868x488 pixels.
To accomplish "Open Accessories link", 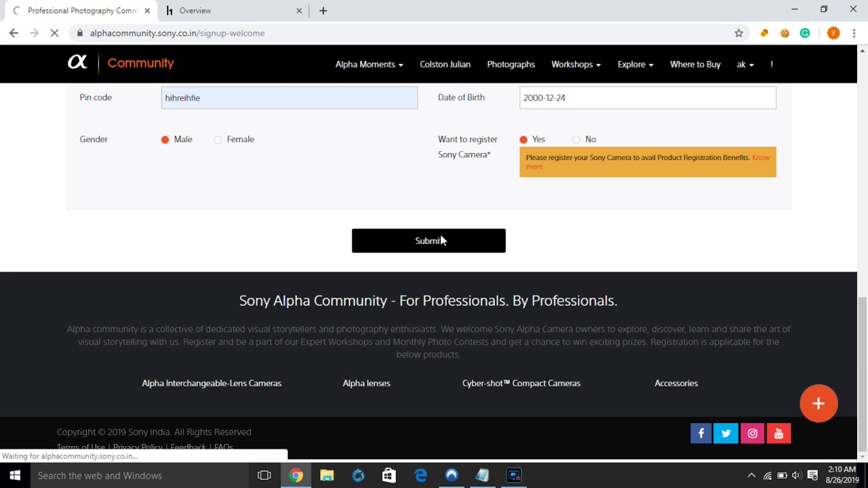I will (676, 383).
